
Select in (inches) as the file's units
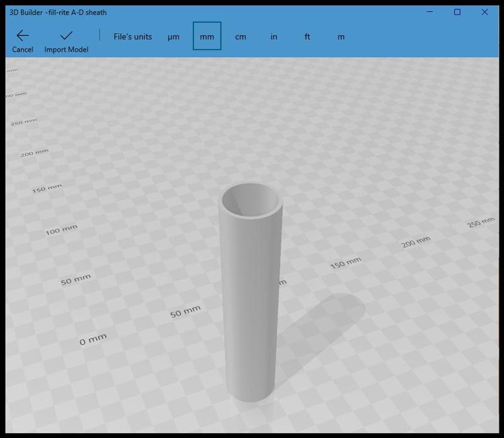(x=273, y=36)
